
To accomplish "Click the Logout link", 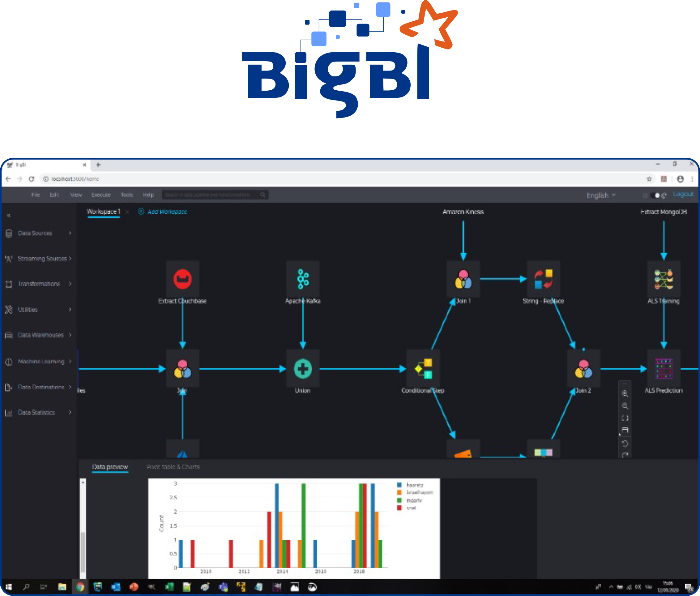I will point(683,194).
